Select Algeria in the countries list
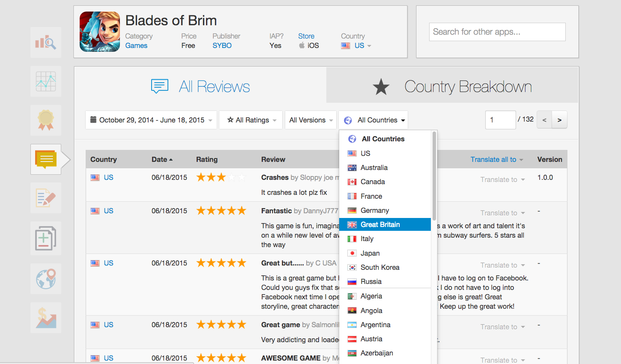The image size is (621, 364). (x=385, y=296)
